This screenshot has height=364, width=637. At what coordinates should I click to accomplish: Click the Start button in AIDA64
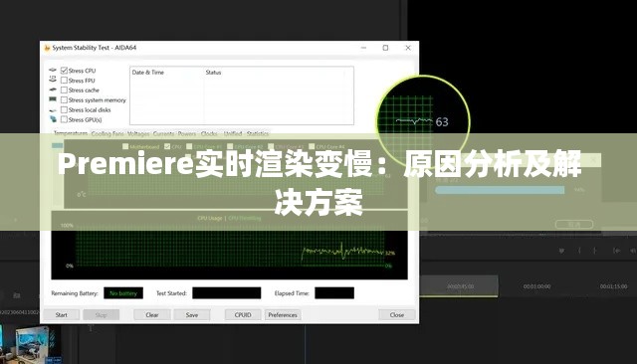click(x=62, y=315)
